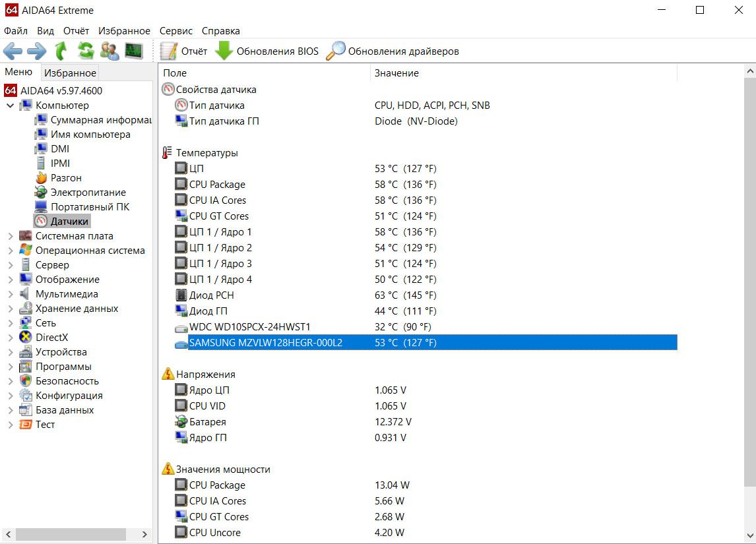Image resolution: width=756 pixels, height=544 pixels.
Task: Sort by the Значение column header
Action: point(524,73)
